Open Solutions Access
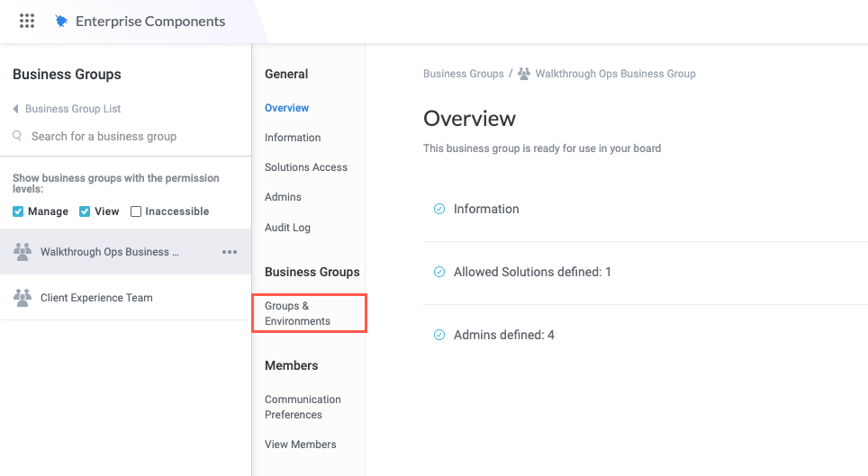The image size is (868, 476). click(306, 167)
